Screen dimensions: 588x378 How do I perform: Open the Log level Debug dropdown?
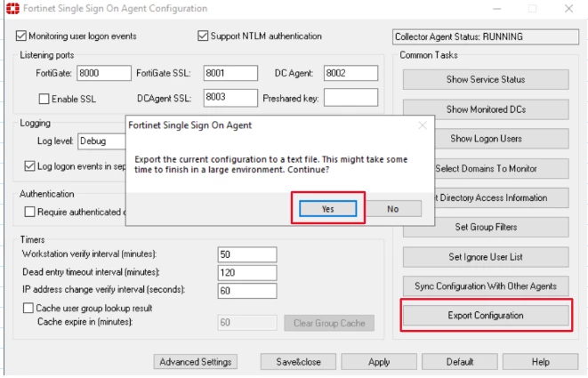101,141
